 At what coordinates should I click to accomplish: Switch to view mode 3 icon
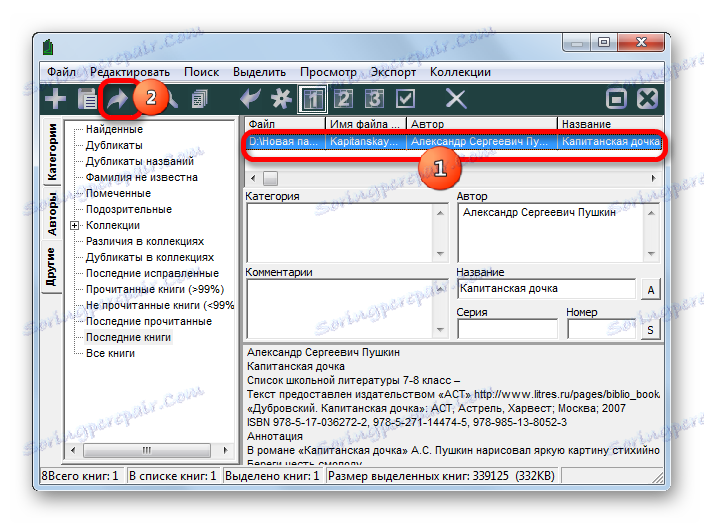tap(374, 99)
